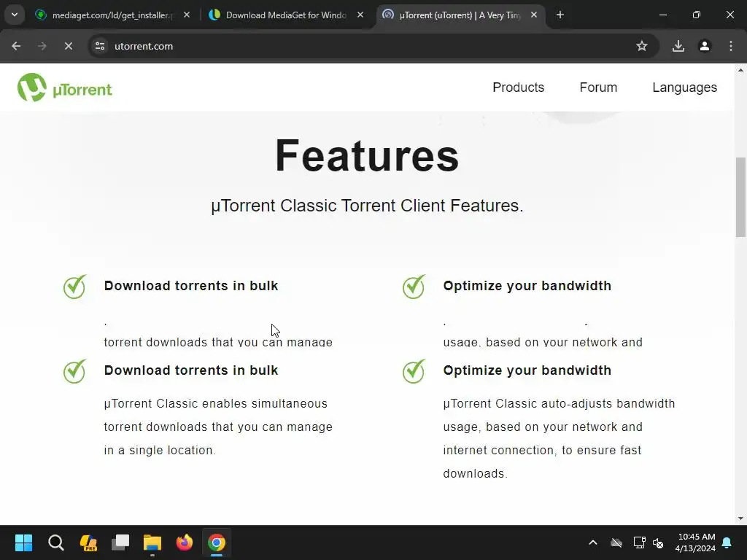Select the µTorrent tab
This screenshot has height=560, width=747.
460,15
